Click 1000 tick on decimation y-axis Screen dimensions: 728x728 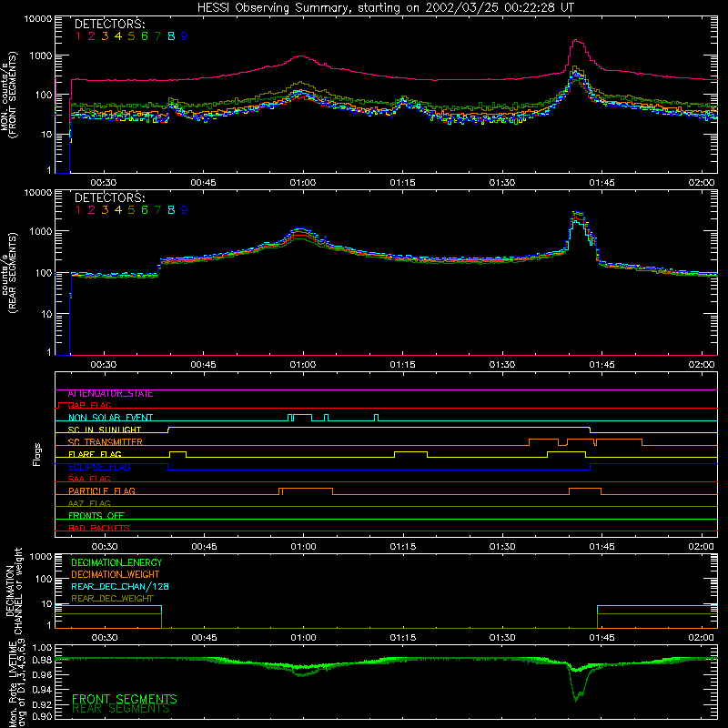click(41, 556)
